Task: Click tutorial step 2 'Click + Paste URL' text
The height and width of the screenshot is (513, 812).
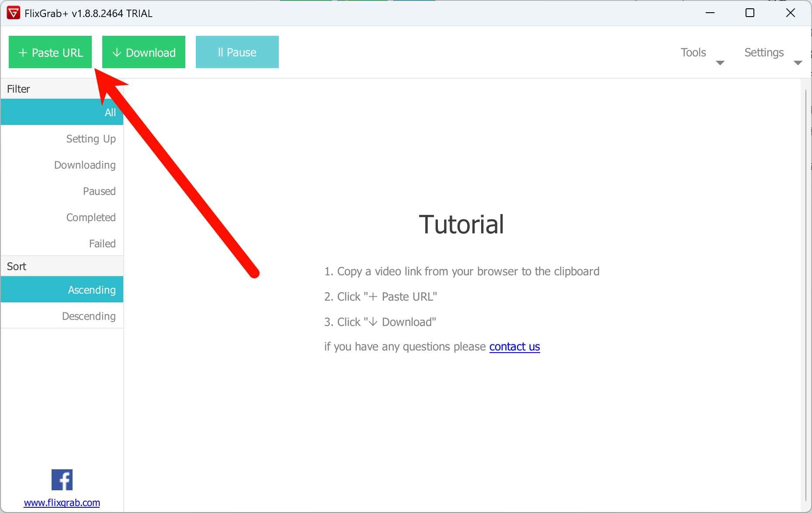Action: 381,297
